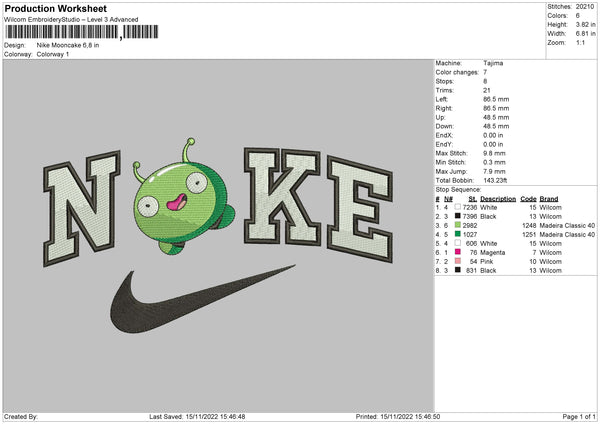Click the EndX value 0.00 in
Screen dimensions: 600x424
(x=493, y=135)
